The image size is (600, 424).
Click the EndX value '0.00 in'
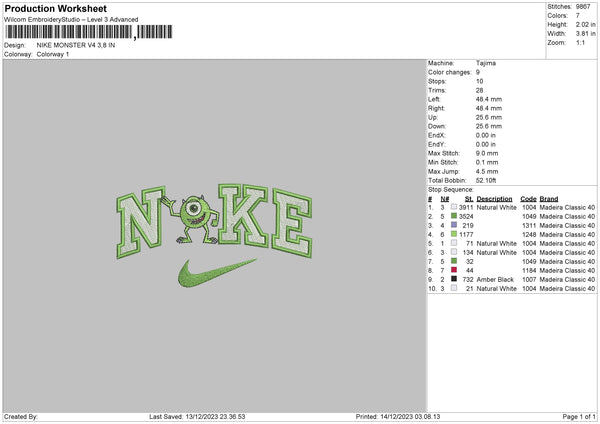click(x=486, y=135)
